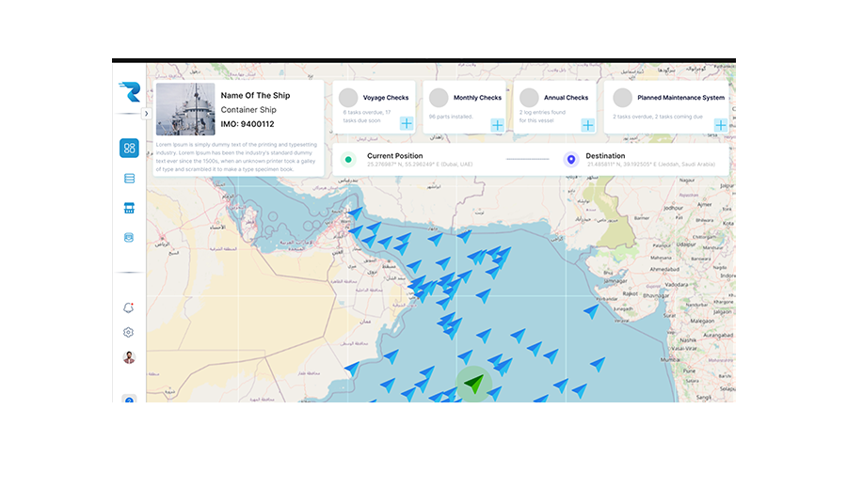
Task: Open the dashboard grid icon in sidebar
Action: click(x=129, y=148)
